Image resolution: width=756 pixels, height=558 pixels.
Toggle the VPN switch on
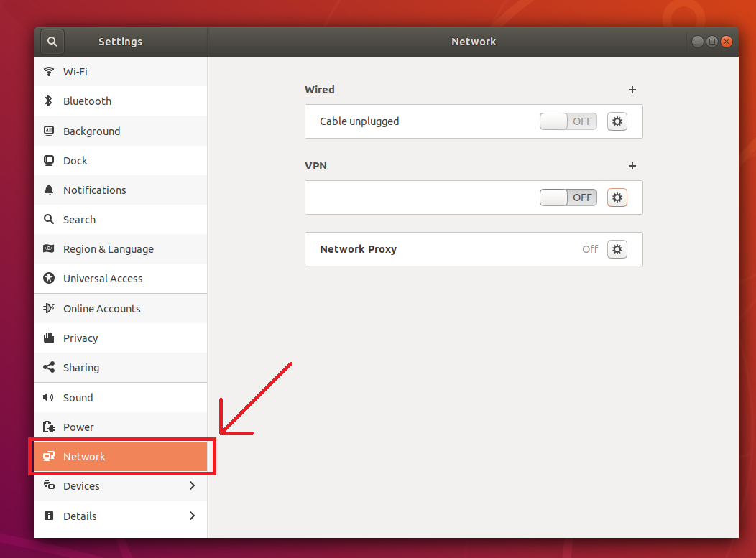click(568, 197)
